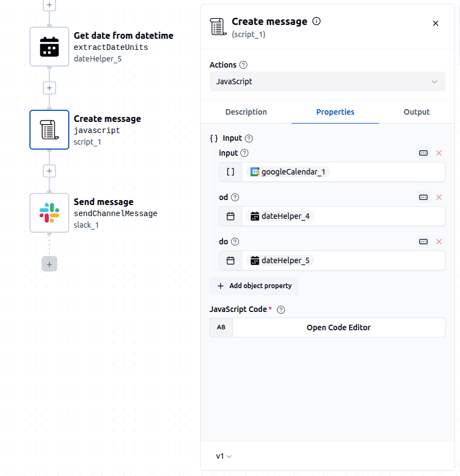
Task: Toggle expression mode for 'do' property
Action: [x=423, y=242]
